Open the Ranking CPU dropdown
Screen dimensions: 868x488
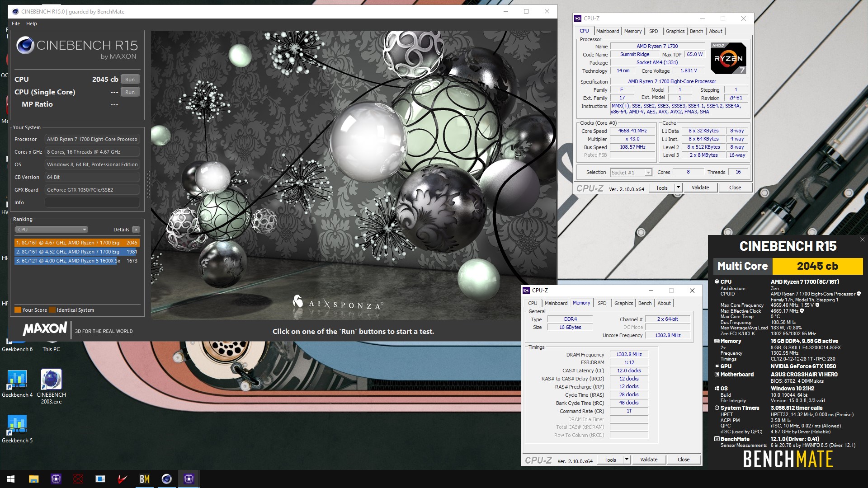tap(52, 230)
